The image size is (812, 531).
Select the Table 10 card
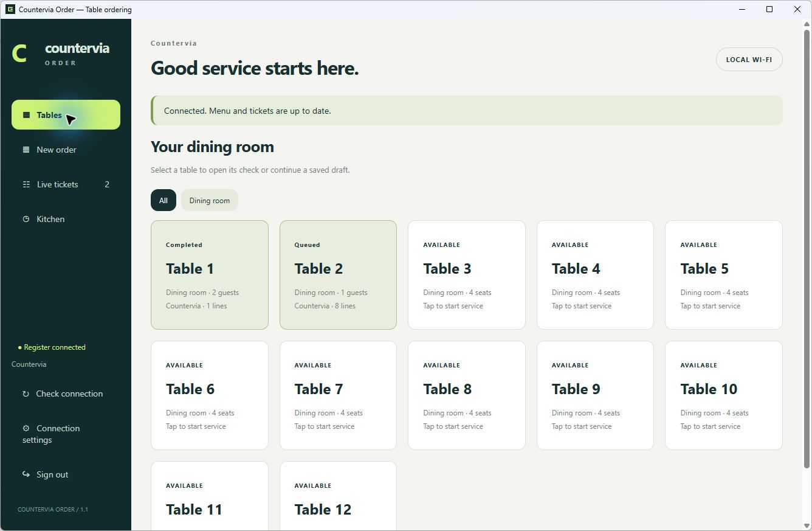(724, 395)
